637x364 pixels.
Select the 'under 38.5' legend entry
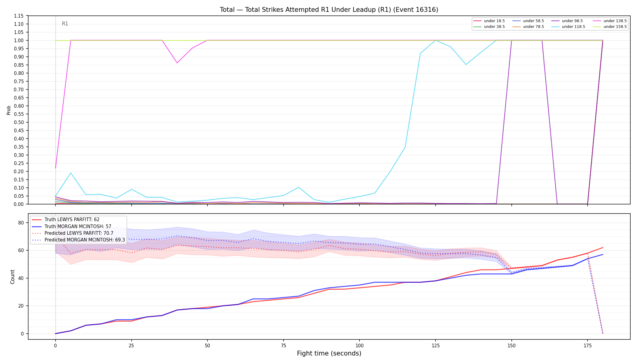pos(489,27)
